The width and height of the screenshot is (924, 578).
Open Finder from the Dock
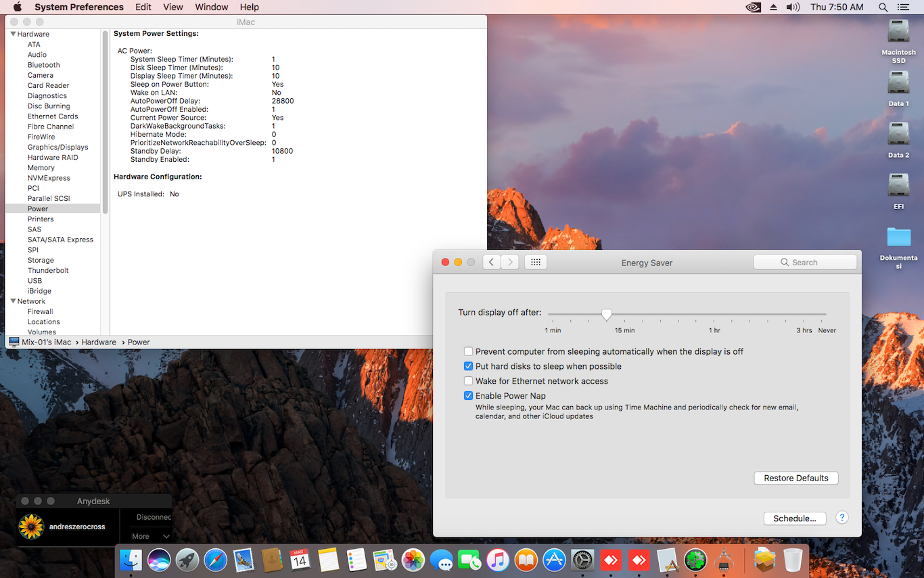pos(131,560)
